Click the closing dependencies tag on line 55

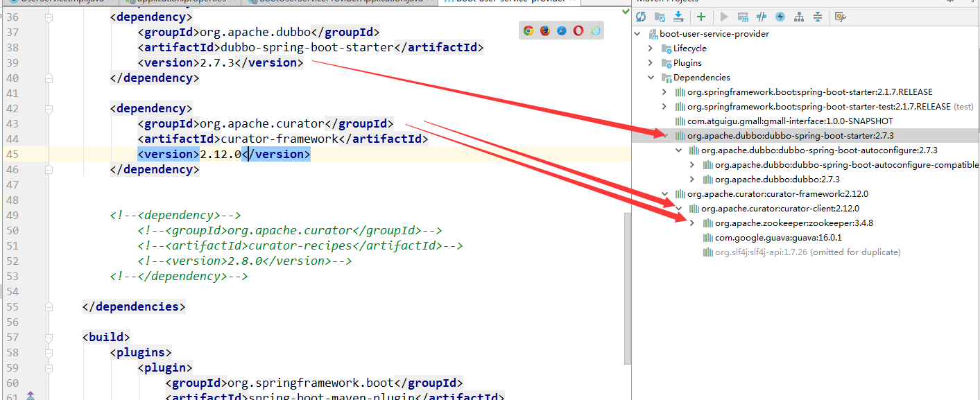click(x=133, y=306)
